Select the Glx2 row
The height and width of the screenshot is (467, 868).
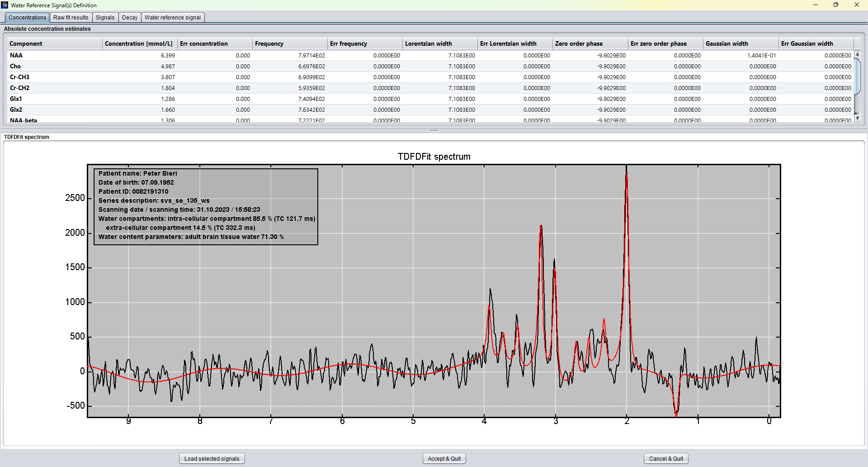tap(430, 110)
